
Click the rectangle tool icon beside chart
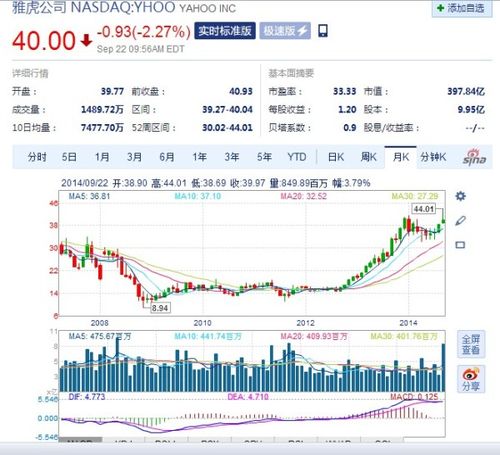pyautogui.click(x=460, y=245)
